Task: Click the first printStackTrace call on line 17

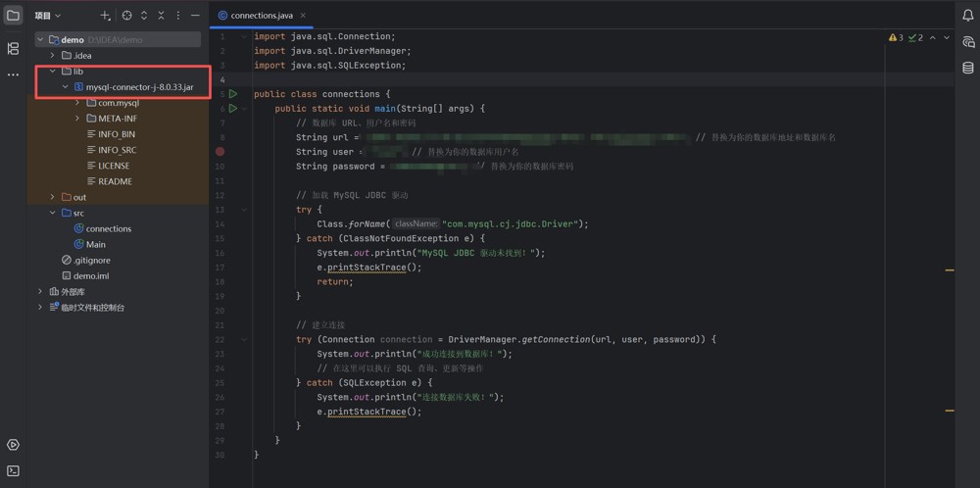Action: [x=367, y=268]
